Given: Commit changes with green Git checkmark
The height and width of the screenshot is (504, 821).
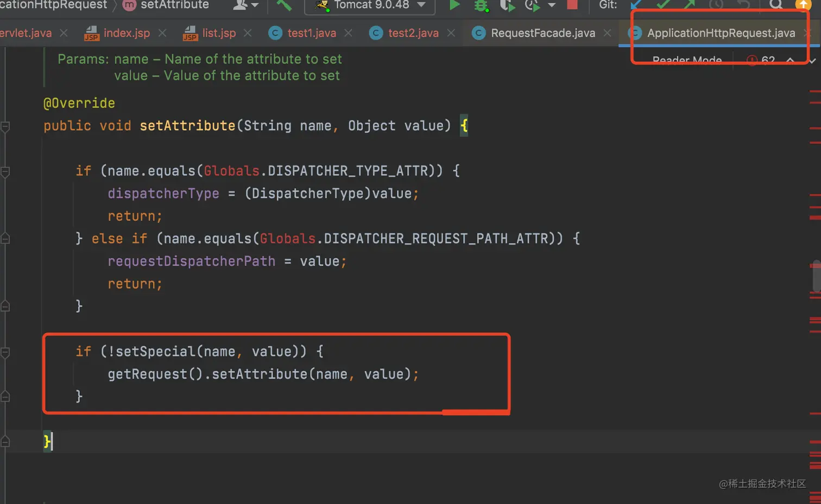Looking at the screenshot, I should click(x=663, y=5).
